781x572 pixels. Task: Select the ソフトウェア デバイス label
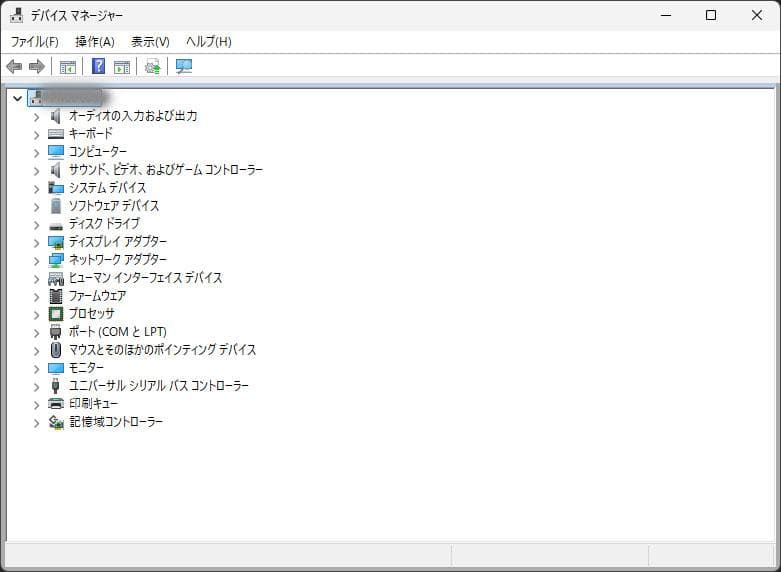(x=114, y=206)
